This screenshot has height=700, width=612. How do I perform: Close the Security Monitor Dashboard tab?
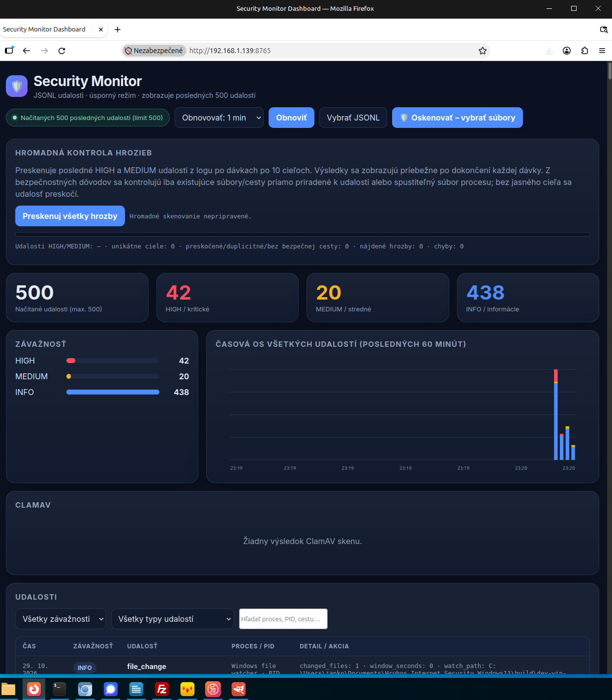click(x=101, y=30)
